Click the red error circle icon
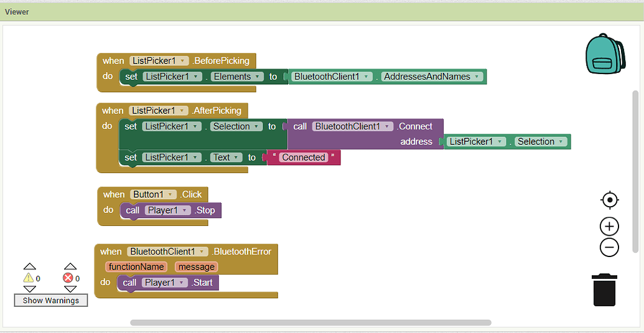644x333 pixels. (x=68, y=278)
